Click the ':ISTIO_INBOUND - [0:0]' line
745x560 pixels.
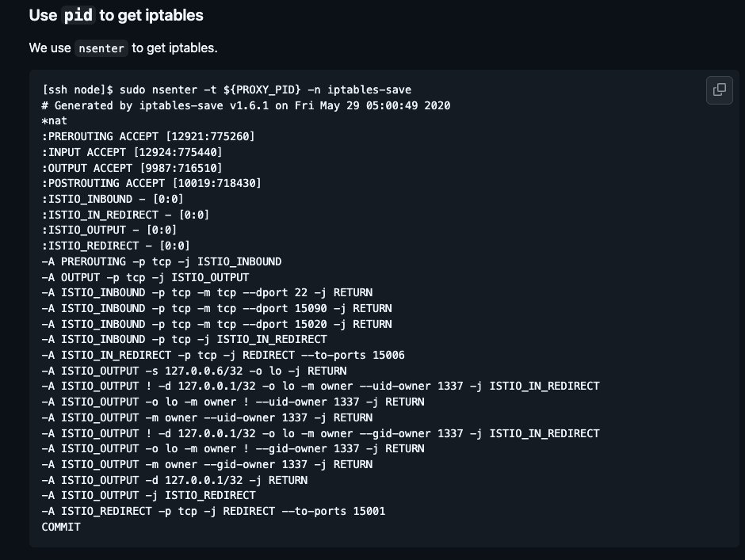pos(113,199)
